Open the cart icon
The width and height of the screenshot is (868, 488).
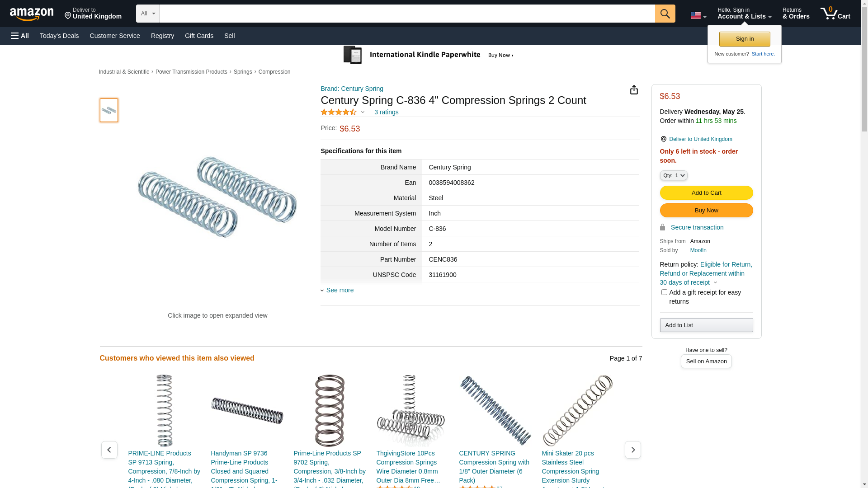(x=835, y=14)
